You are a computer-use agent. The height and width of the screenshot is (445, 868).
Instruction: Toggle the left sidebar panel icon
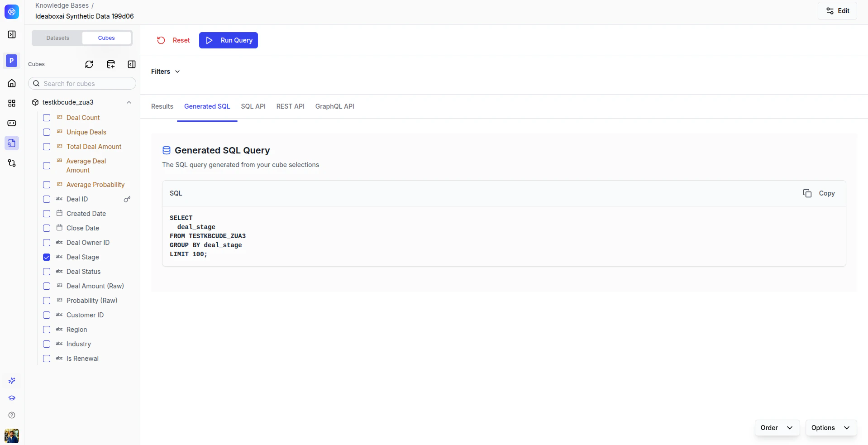[12, 34]
